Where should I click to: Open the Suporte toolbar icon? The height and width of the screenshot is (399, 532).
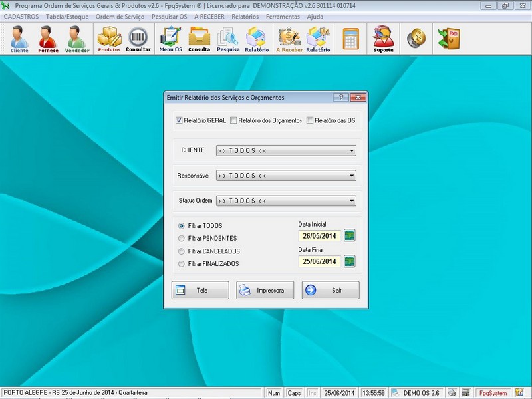point(383,39)
